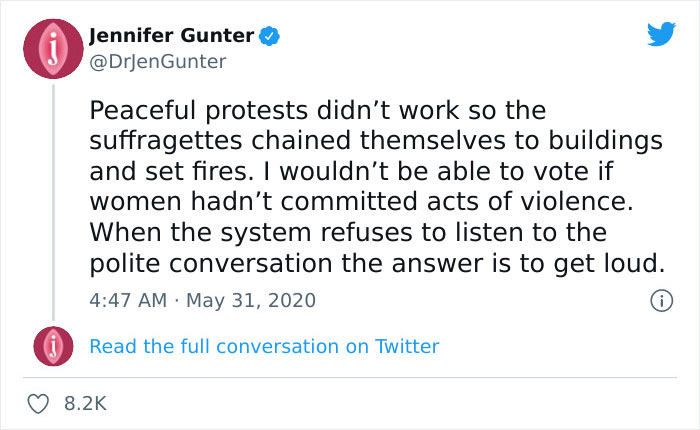This screenshot has width=700, height=430.
Task: Open the Jennifer Gunter display name
Action: point(171,37)
